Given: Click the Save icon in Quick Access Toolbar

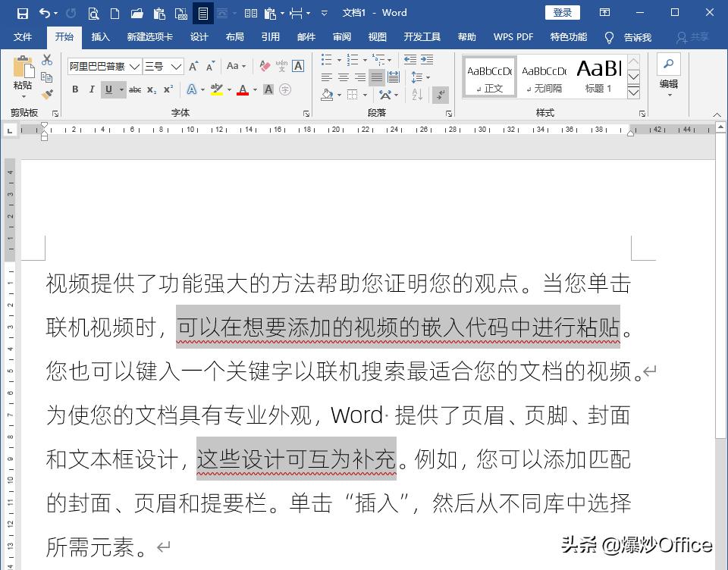Looking at the screenshot, I should tap(23, 14).
